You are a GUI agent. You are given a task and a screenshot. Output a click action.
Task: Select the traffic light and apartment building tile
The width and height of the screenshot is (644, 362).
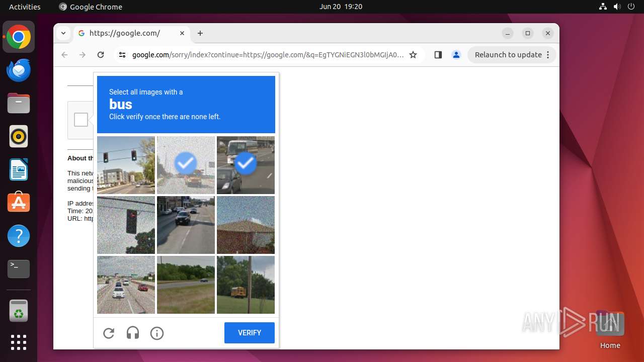click(126, 165)
